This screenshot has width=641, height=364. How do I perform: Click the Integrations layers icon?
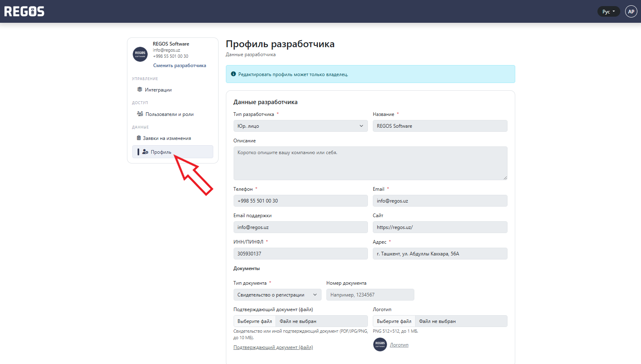point(140,89)
